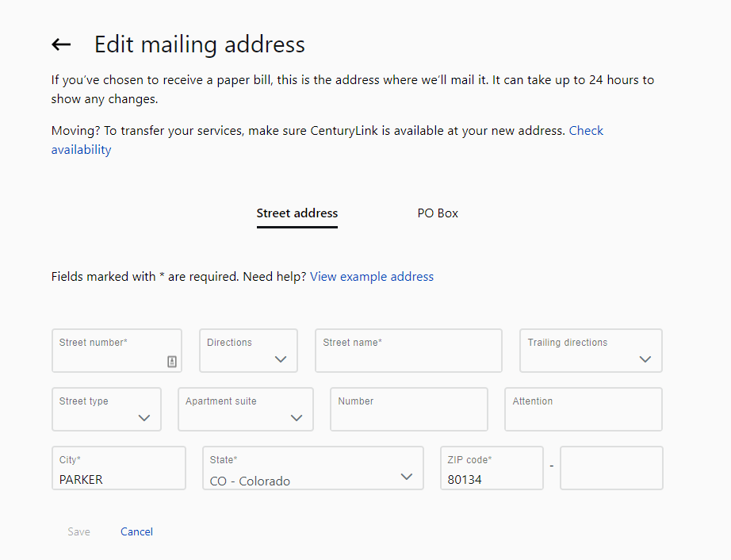731x560 pixels.
Task: Click the autofill contact icon in Street number
Action: [172, 362]
